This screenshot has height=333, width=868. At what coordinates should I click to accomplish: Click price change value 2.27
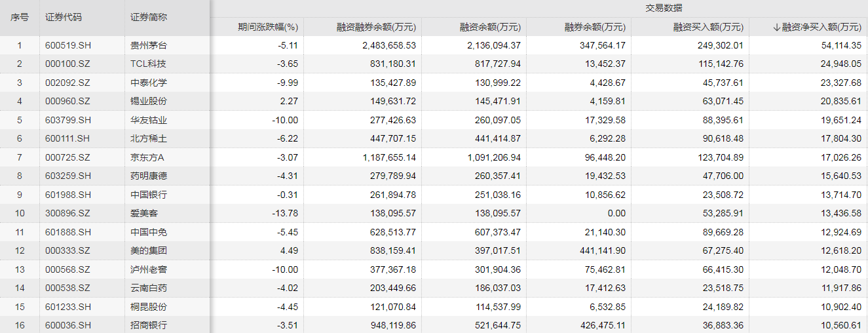pos(290,101)
